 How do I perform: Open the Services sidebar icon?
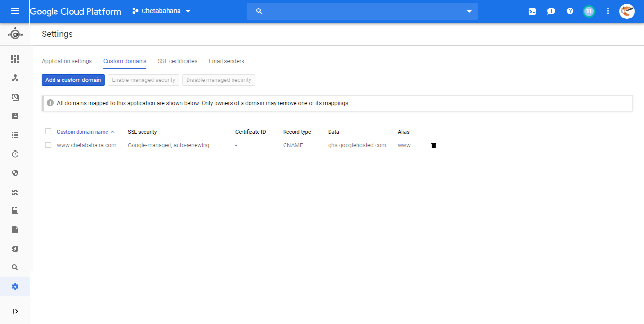coord(15,78)
